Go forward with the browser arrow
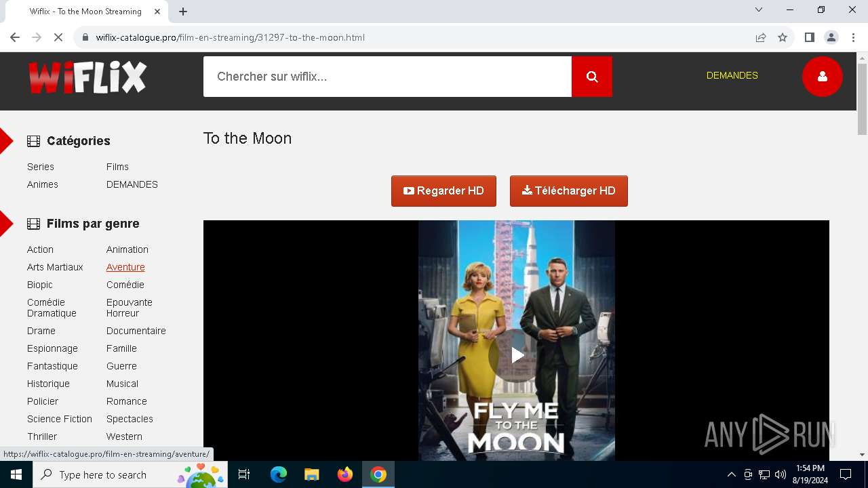Screen dimensions: 868x488 coord(37,37)
